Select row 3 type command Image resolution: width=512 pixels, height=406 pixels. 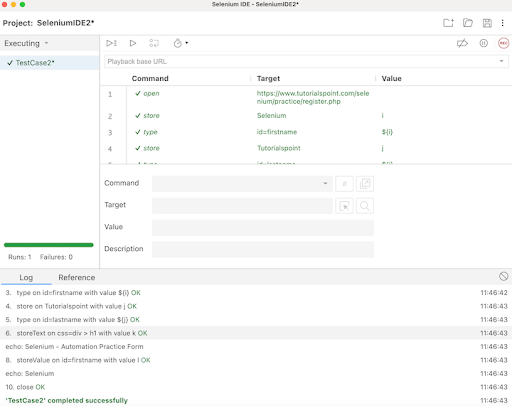click(306, 132)
